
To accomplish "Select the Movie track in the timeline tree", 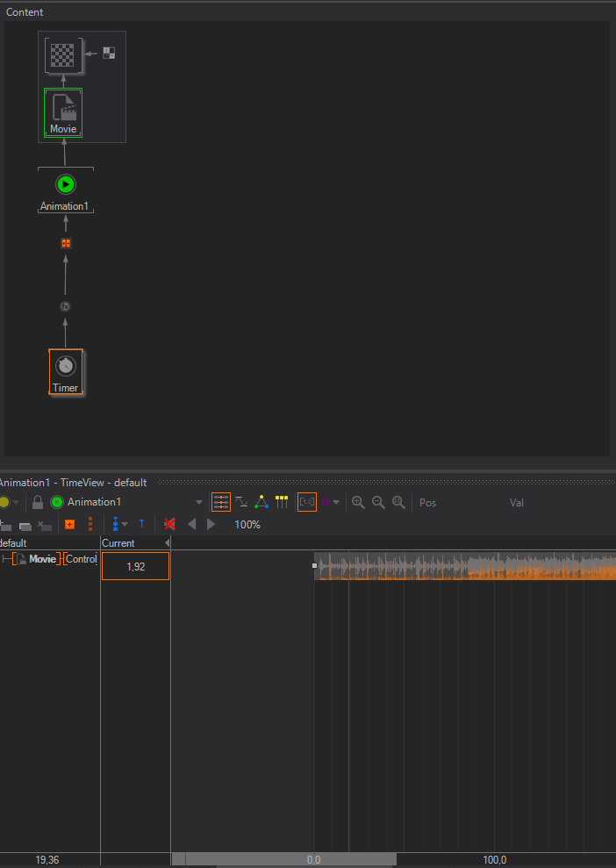I will 42,559.
